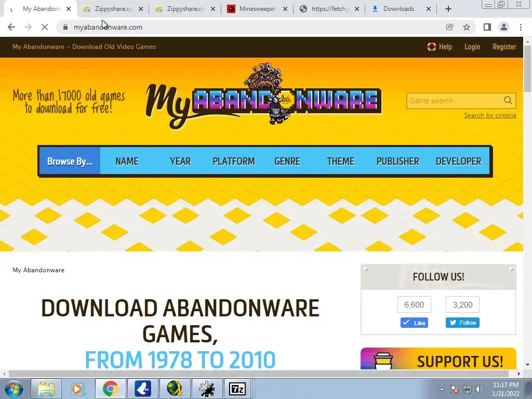Browse games by THEME

click(340, 161)
